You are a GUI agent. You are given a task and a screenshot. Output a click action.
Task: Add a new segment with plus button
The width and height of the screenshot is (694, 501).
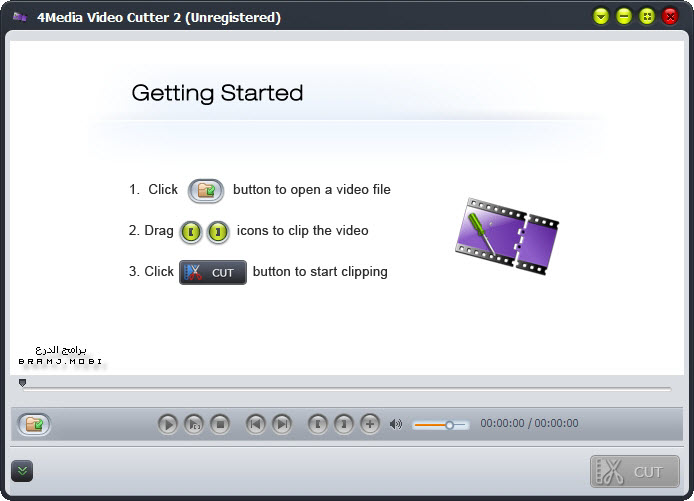point(370,424)
